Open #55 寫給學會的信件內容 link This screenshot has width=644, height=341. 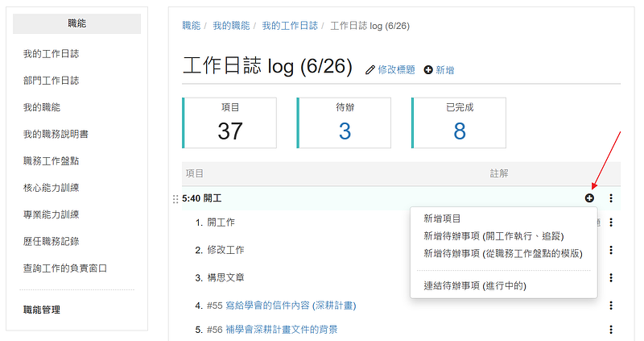point(281,306)
